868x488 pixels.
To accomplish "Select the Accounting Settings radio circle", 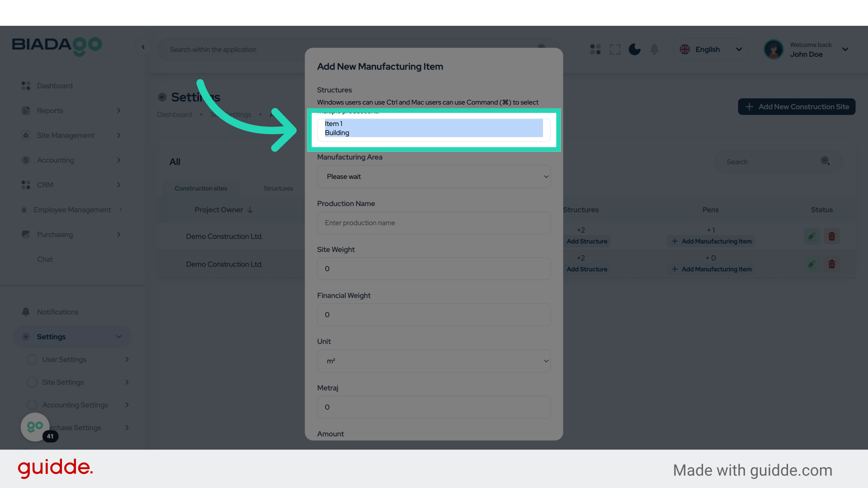I will [32, 405].
